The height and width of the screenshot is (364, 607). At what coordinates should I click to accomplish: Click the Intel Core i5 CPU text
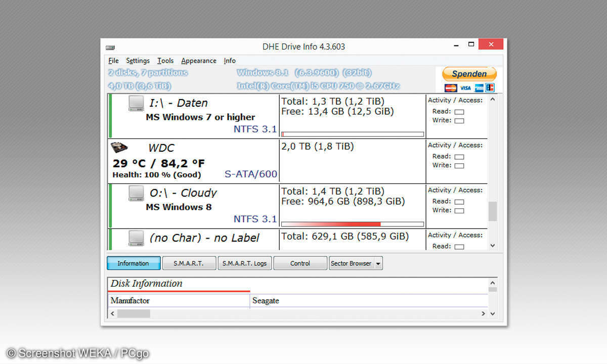(318, 86)
